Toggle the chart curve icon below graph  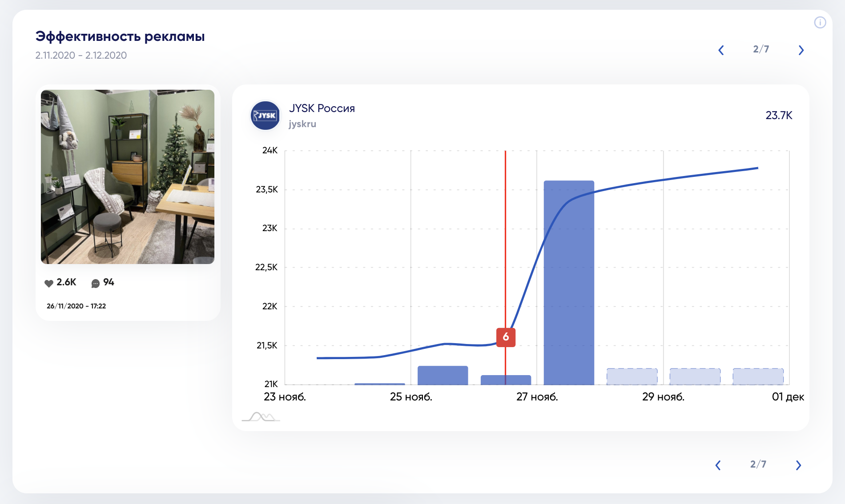261,416
